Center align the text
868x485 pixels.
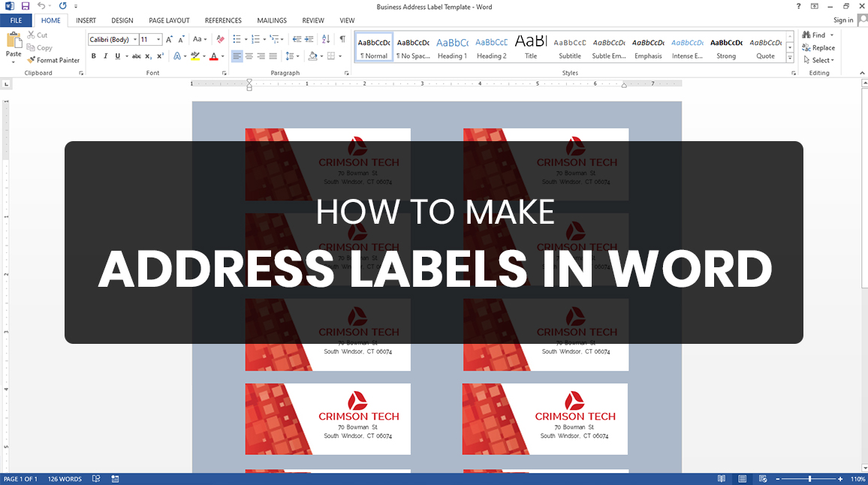(x=249, y=56)
